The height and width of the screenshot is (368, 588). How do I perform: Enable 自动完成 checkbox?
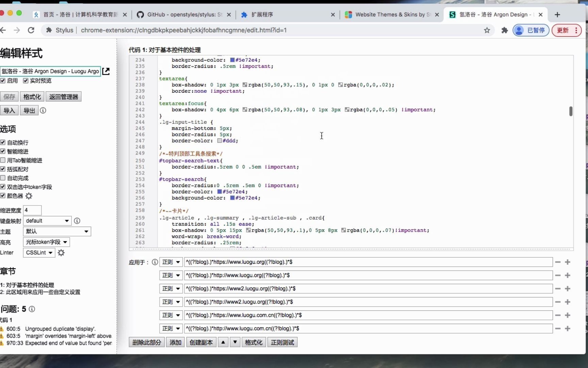pyautogui.click(x=3, y=178)
